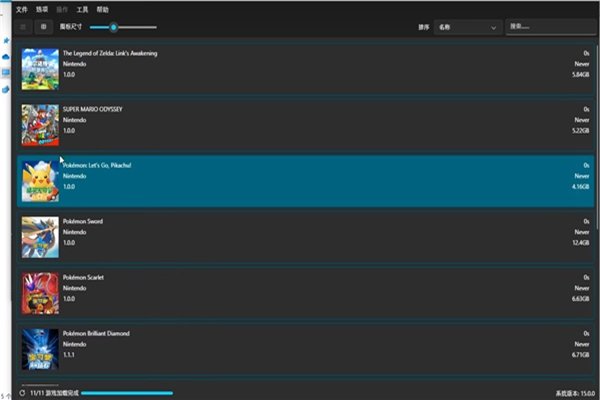Adjust the icon size slider handle

click(x=114, y=27)
